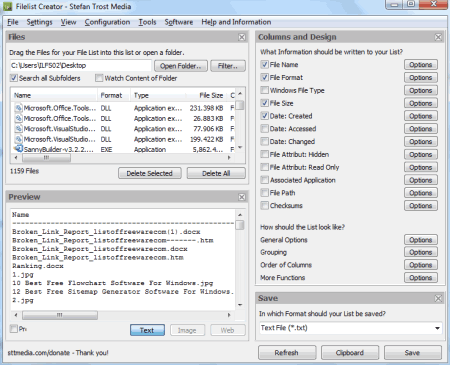Open Options for General Options

pos(421,240)
